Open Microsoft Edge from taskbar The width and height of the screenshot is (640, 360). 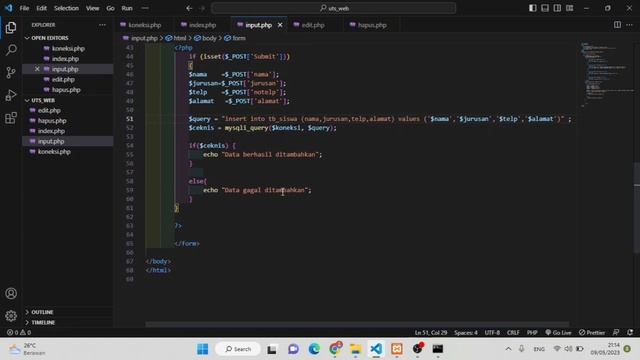[x=314, y=349]
